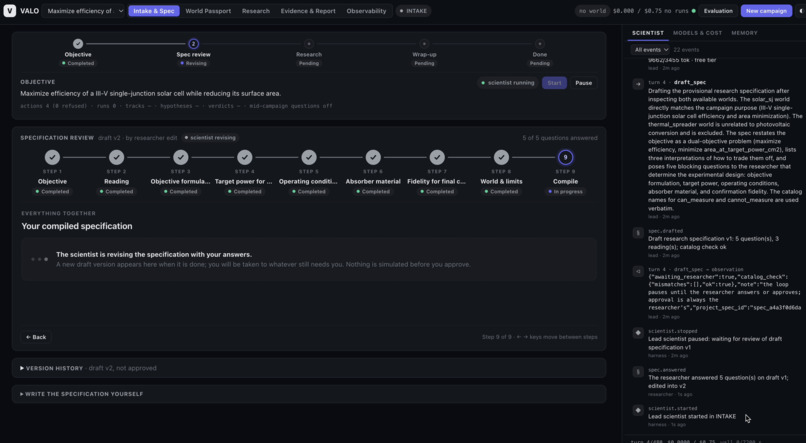
Task: Click 'Your compiled specification' heading
Action: coord(77,226)
